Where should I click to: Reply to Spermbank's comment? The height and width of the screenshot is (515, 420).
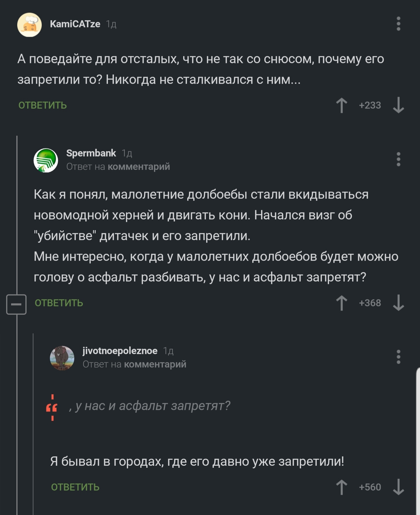[59, 303]
